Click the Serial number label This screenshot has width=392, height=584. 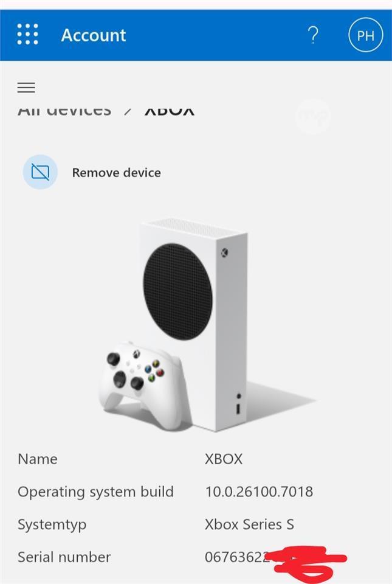[x=64, y=557]
